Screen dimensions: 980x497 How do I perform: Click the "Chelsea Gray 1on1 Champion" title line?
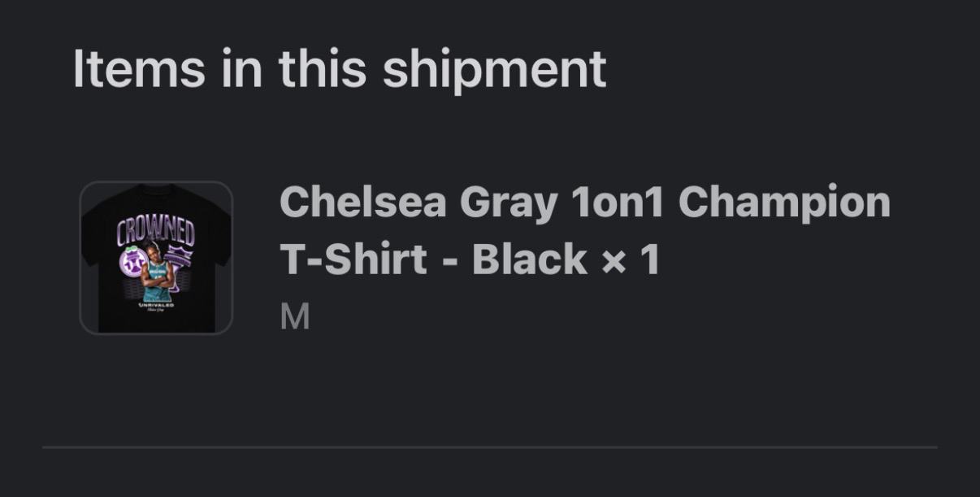[x=584, y=202]
